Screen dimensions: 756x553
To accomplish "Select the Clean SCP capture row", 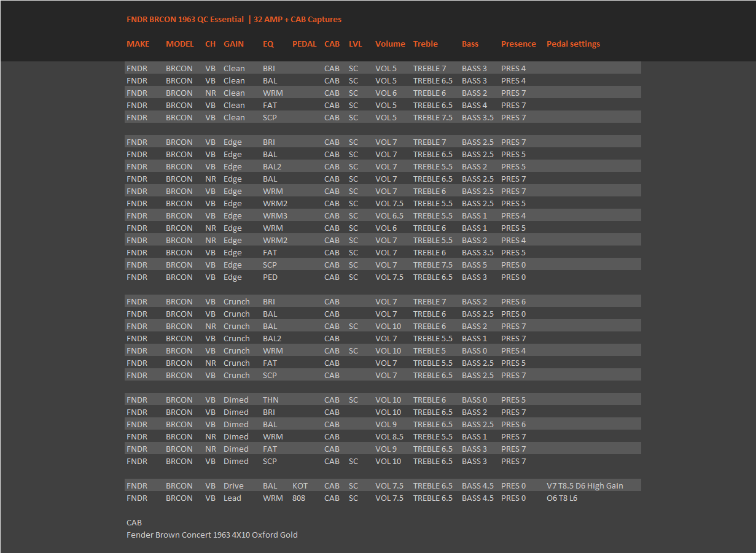I will click(x=383, y=117).
